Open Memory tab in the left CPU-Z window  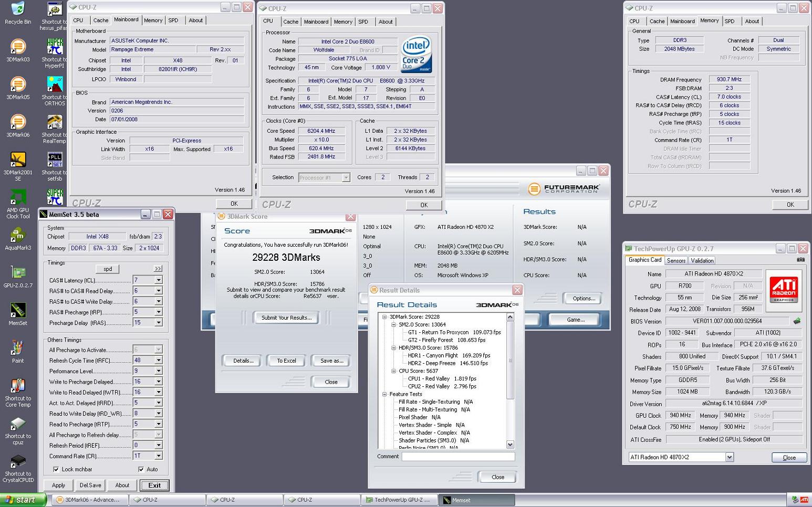153,20
